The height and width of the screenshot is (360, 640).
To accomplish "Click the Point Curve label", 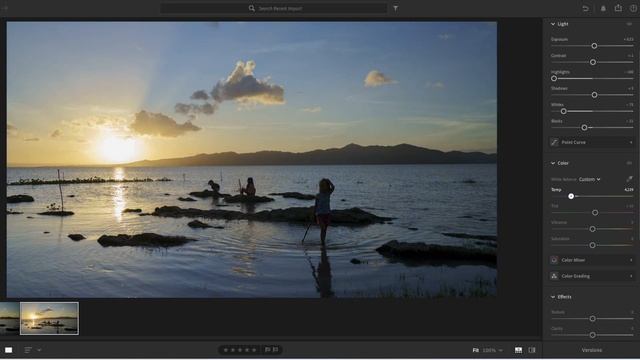I will [573, 142].
